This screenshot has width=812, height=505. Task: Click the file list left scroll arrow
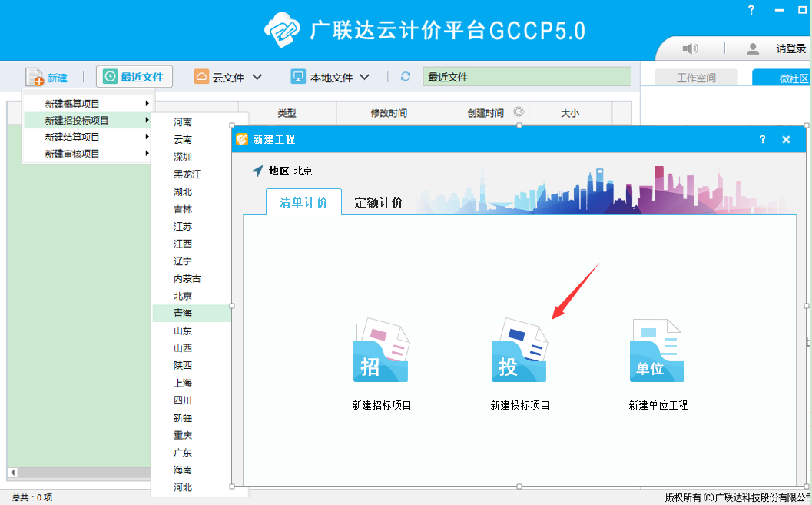click(x=13, y=473)
